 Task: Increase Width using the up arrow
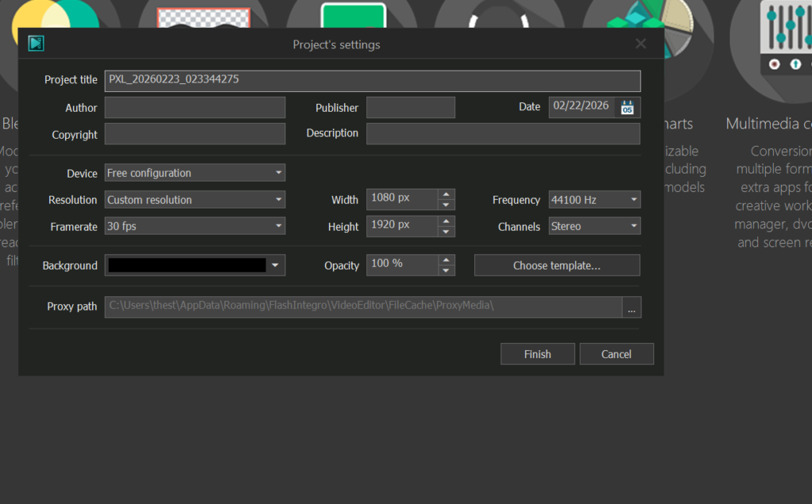(x=447, y=195)
